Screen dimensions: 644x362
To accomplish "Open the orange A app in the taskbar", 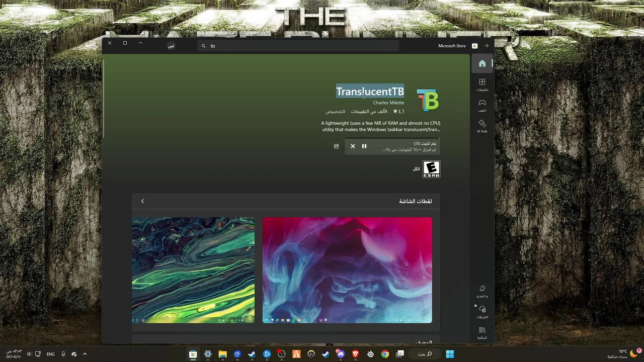I will click(296, 354).
